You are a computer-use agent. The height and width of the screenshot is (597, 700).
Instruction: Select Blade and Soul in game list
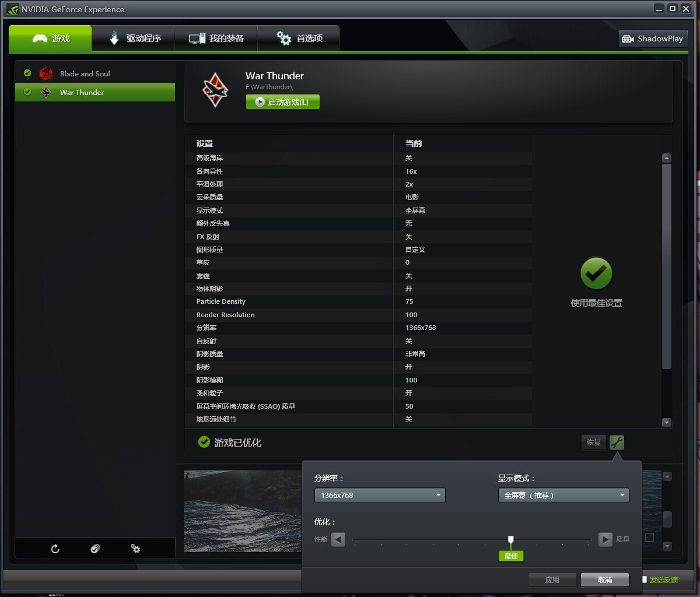coord(95,73)
